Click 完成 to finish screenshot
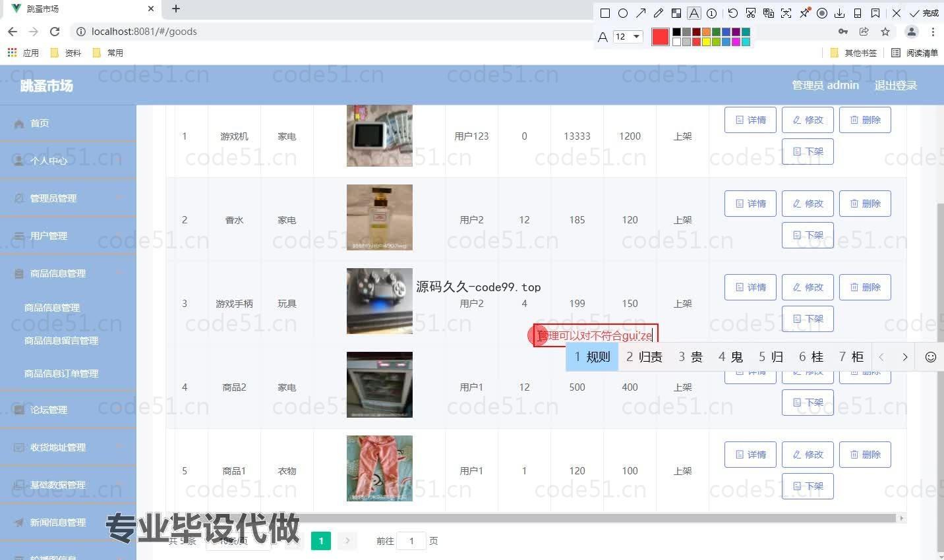Viewport: 944px width, 560px height. click(x=924, y=13)
